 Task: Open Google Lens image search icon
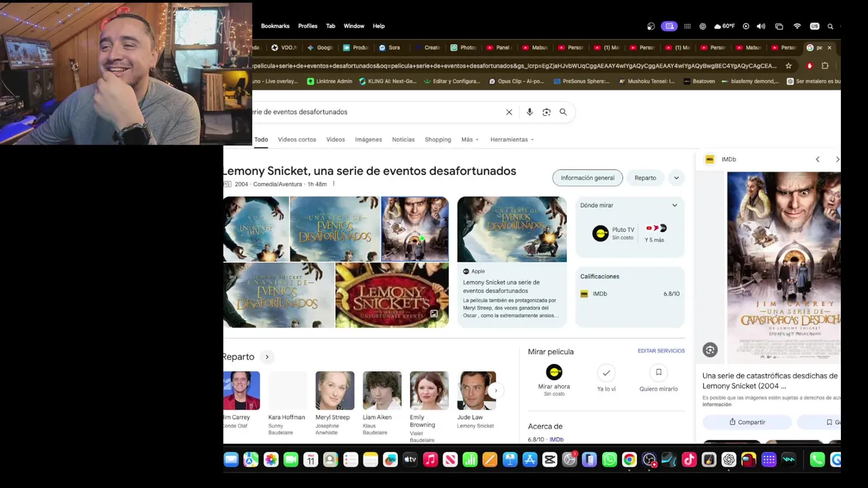547,113
